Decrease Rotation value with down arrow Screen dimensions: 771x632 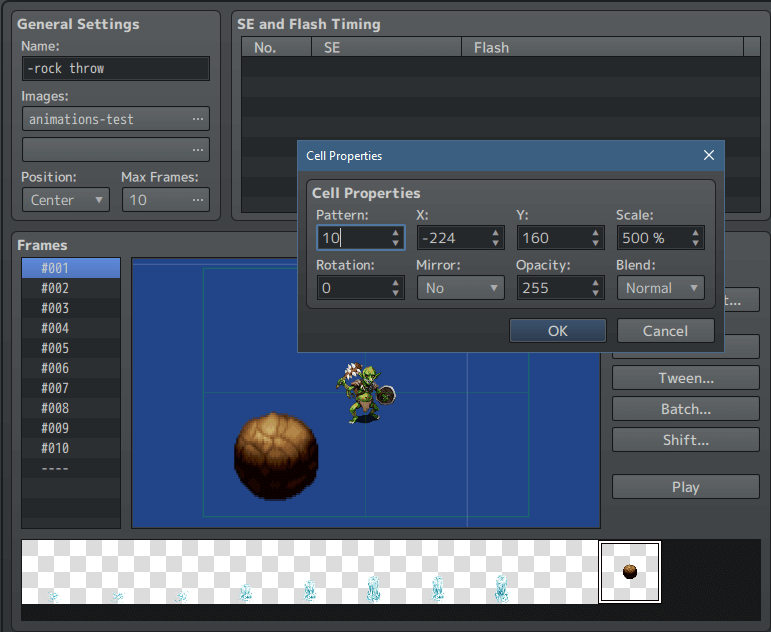coord(396,294)
